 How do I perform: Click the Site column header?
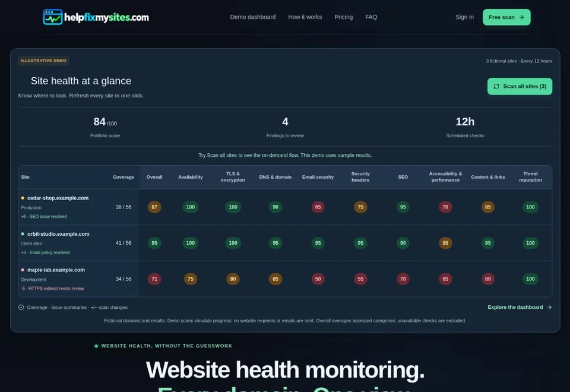(26, 177)
